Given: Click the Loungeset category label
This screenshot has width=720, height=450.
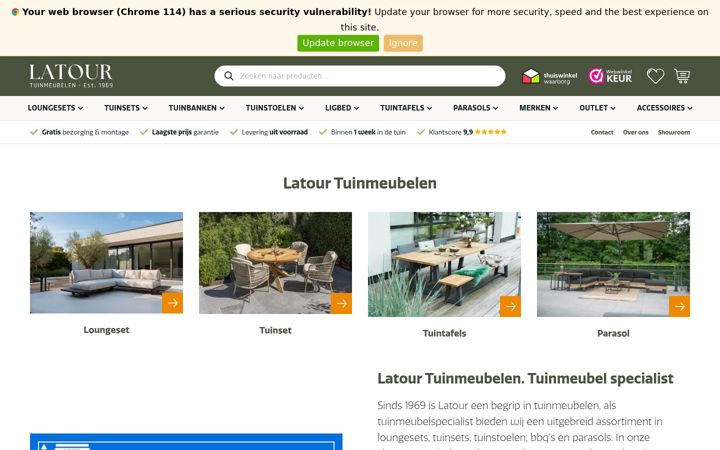Looking at the screenshot, I should coord(107,330).
